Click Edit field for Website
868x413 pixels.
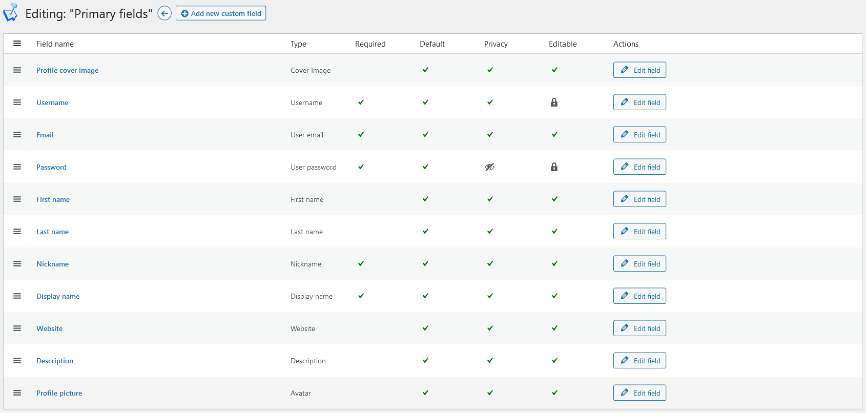tap(639, 328)
